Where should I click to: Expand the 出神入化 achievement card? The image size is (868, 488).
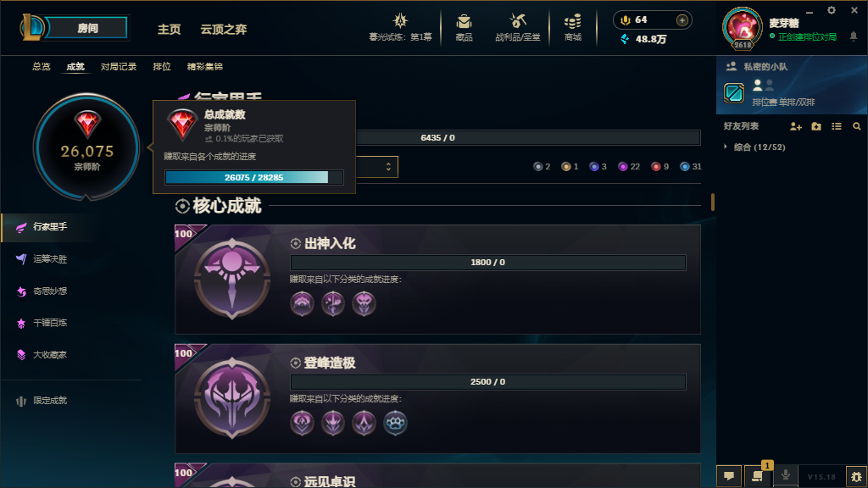point(437,280)
